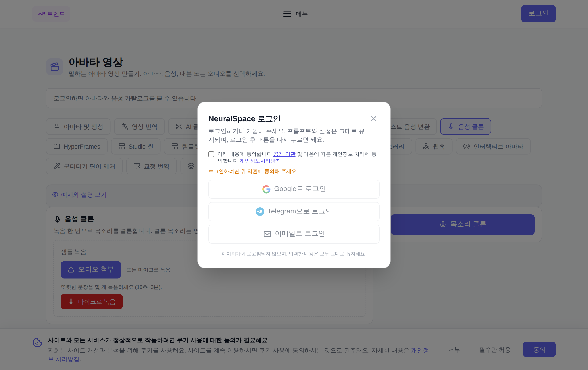Click the upload icon in 오디오 첨부

pyautogui.click(x=71, y=270)
